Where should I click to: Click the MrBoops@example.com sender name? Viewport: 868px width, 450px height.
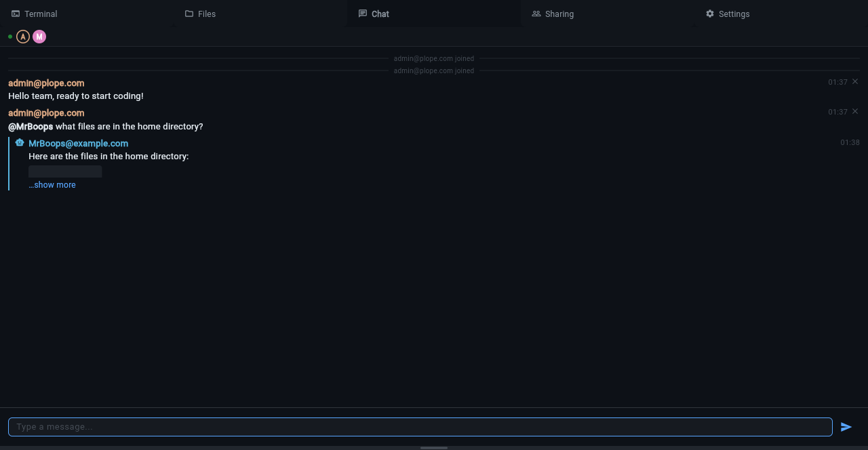pos(78,144)
